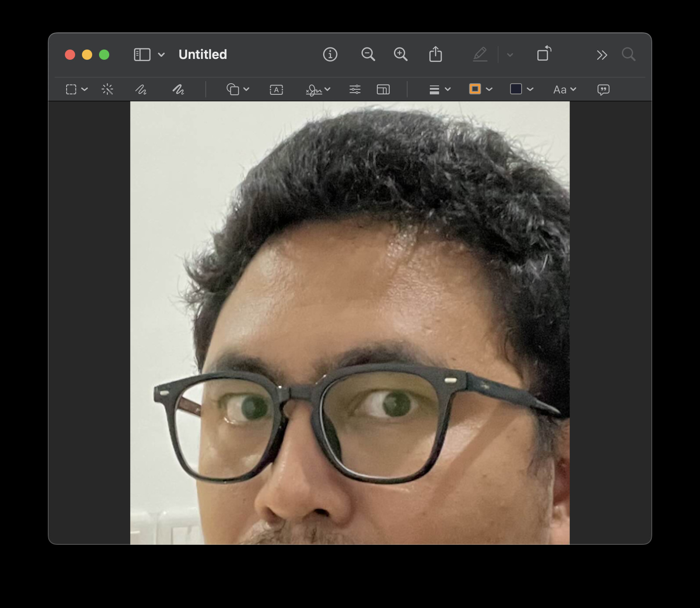Rotate the image with rotate button
This screenshot has width=700, height=608.
544,54
